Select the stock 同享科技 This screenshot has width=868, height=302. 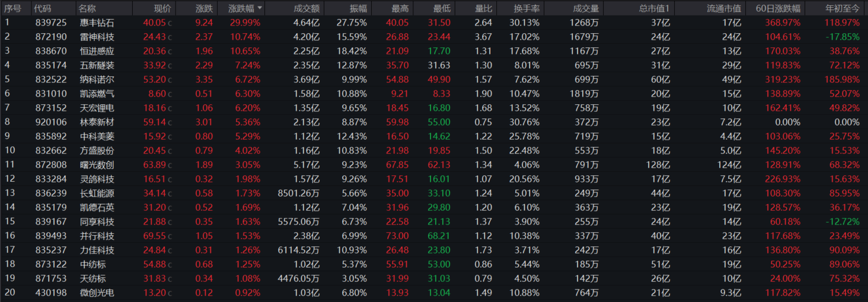click(x=97, y=221)
